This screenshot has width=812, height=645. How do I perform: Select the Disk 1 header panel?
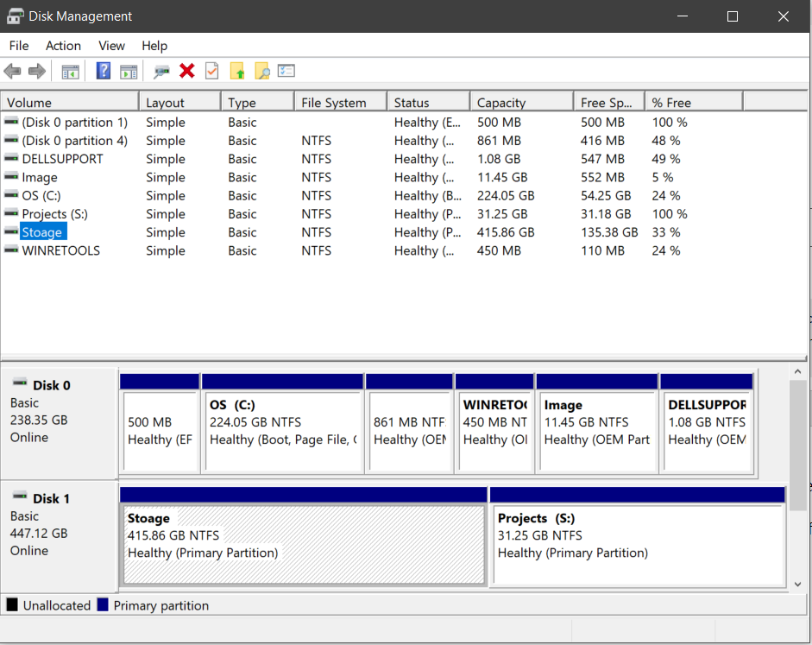(59, 537)
